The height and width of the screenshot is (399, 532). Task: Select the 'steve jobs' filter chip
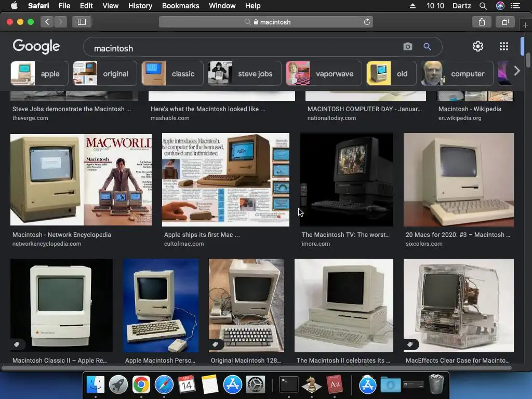[x=244, y=73]
